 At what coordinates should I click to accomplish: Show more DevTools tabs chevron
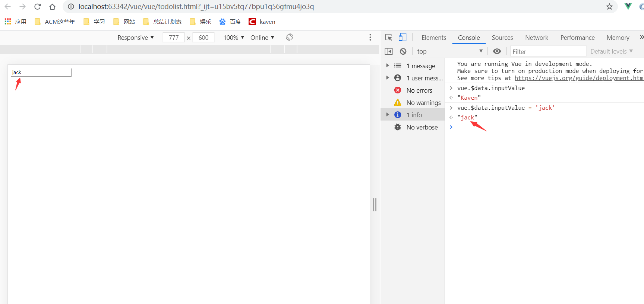tap(641, 37)
